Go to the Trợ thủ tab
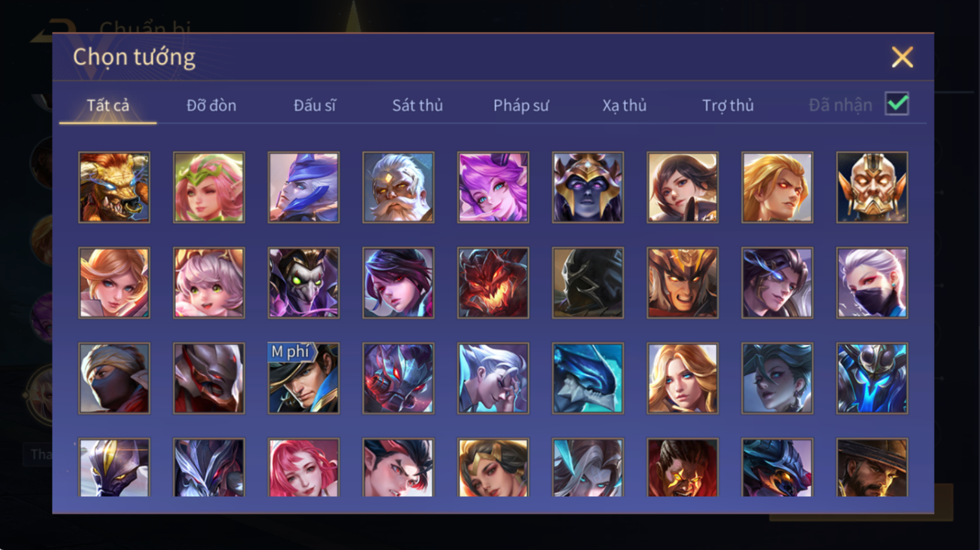This screenshot has width=980, height=550. (x=728, y=105)
